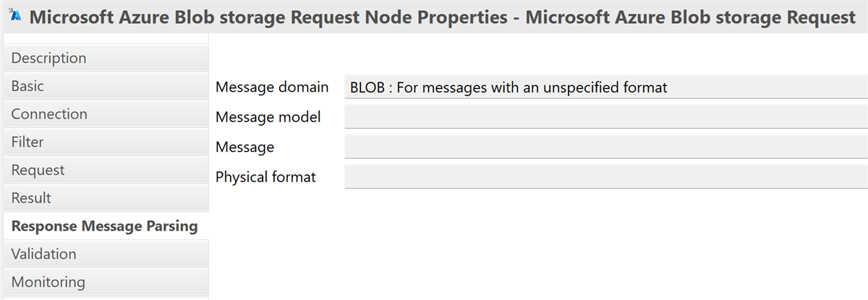Click the Message model label

(x=268, y=117)
